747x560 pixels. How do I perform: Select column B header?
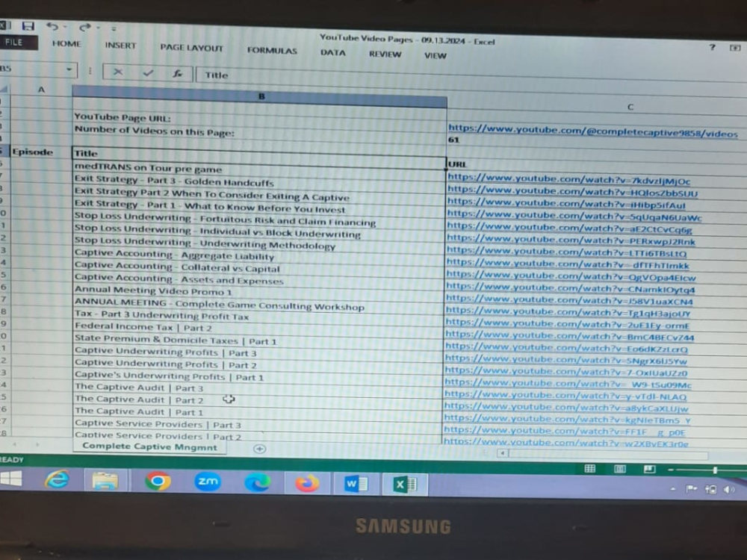tap(260, 96)
